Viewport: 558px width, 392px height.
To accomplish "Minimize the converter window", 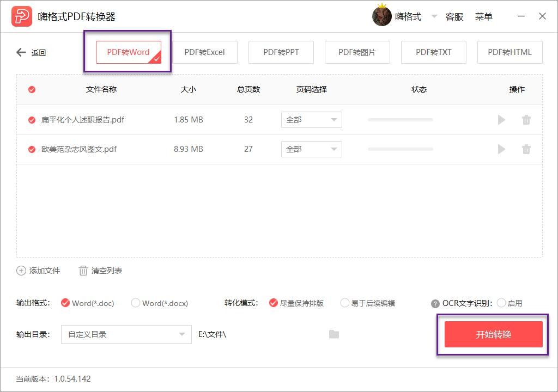I will click(x=521, y=16).
